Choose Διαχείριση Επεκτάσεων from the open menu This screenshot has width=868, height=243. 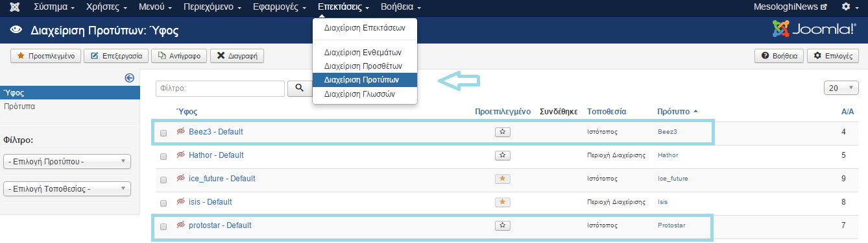365,29
